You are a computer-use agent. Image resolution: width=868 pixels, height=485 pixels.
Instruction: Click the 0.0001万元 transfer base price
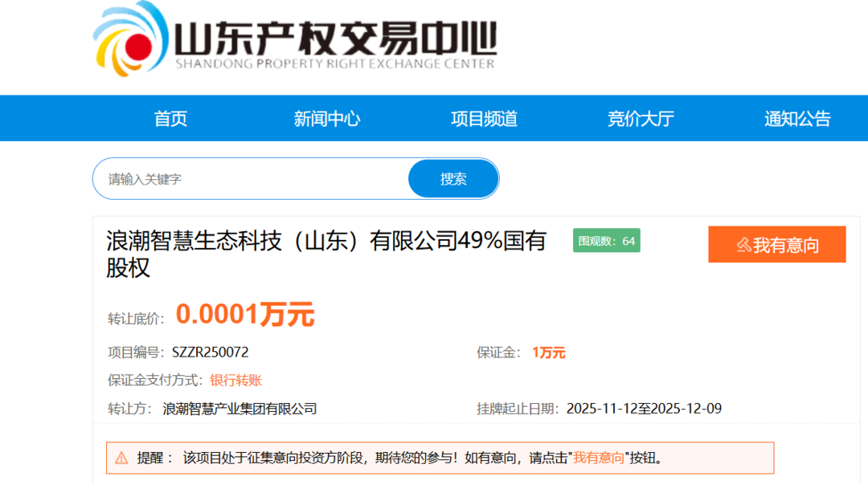[x=245, y=315]
